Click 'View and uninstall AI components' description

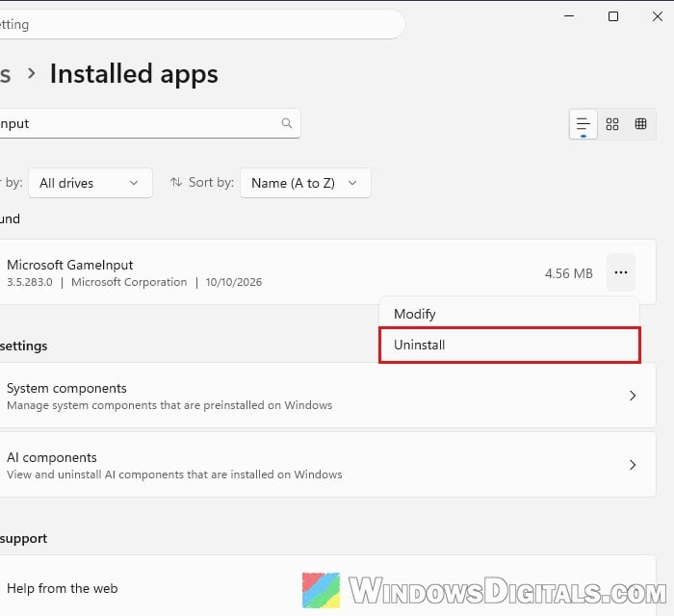point(174,475)
